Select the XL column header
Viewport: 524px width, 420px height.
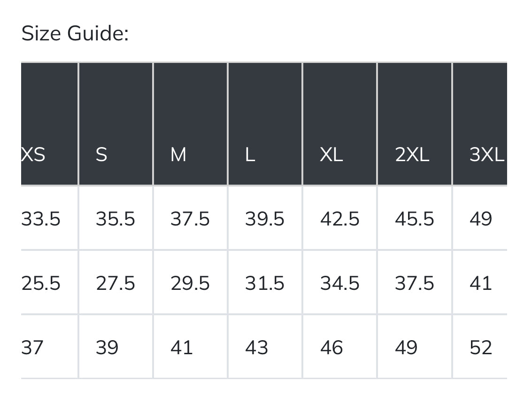331,154
